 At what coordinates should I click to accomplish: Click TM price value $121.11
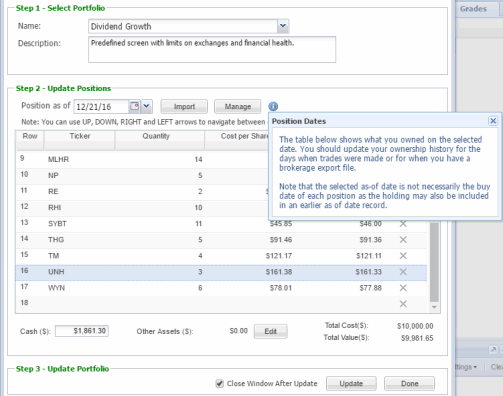coord(369,256)
